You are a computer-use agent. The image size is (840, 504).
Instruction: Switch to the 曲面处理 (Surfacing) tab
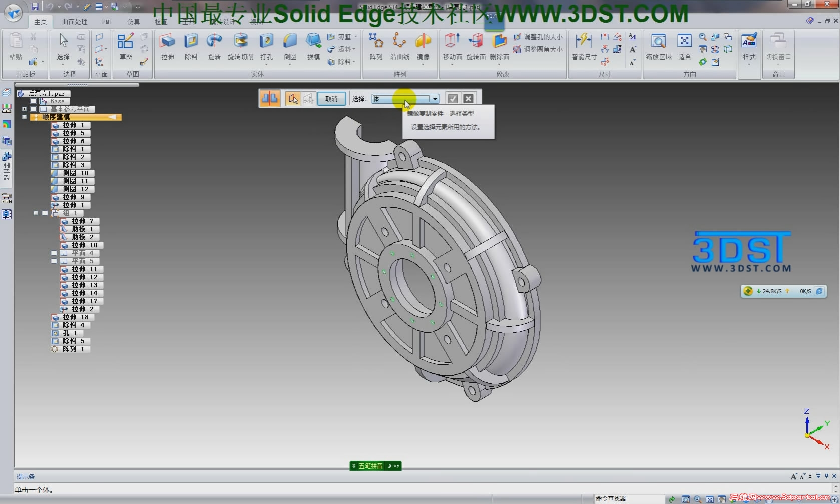(75, 22)
